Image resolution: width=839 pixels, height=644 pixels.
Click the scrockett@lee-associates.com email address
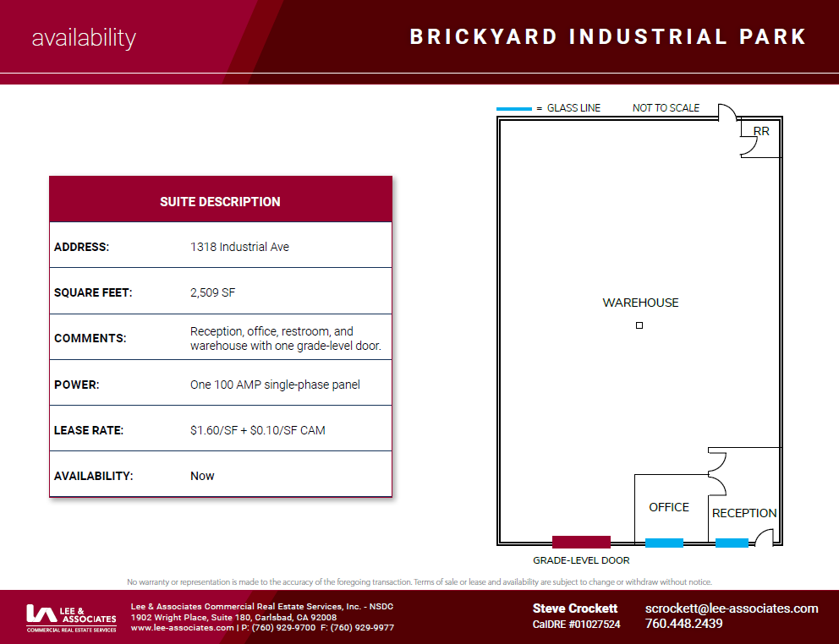tap(732, 609)
